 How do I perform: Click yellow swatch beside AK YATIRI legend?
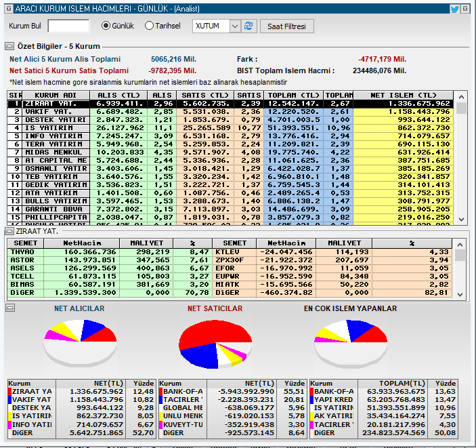click(311, 416)
